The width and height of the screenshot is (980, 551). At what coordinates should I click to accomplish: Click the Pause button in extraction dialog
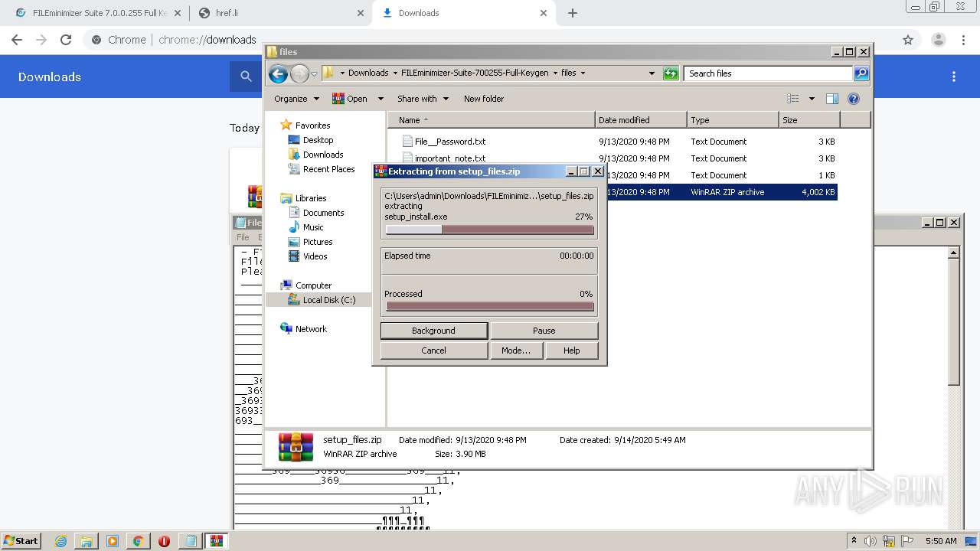544,331
